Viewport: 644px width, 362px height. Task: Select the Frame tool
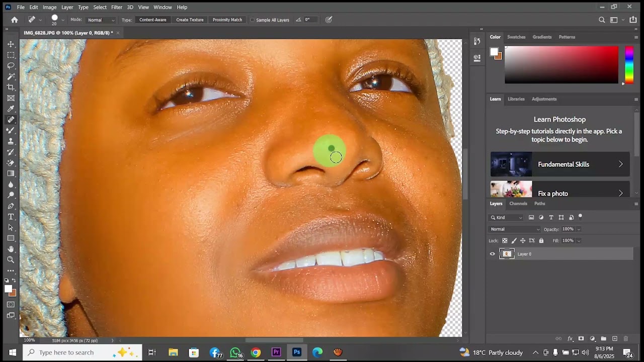coord(11,98)
